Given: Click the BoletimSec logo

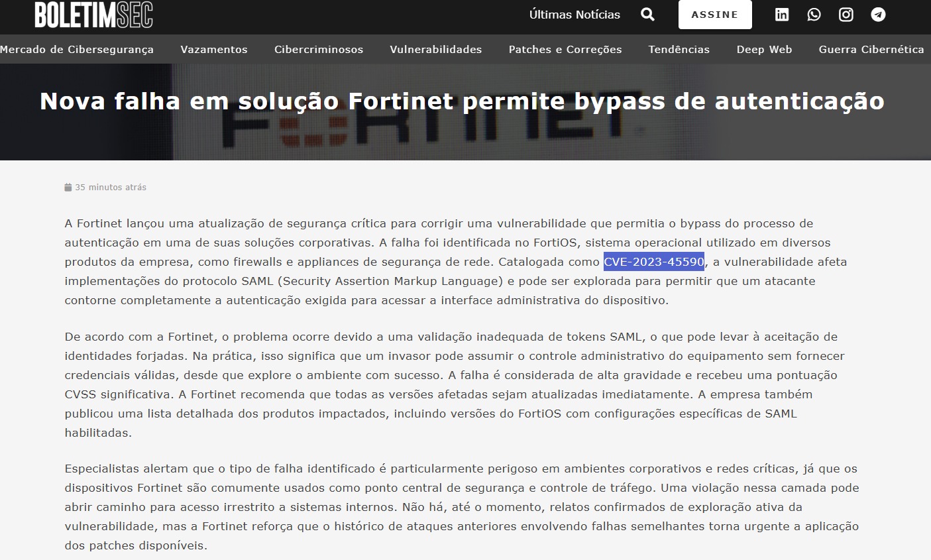Looking at the screenshot, I should 93,15.
